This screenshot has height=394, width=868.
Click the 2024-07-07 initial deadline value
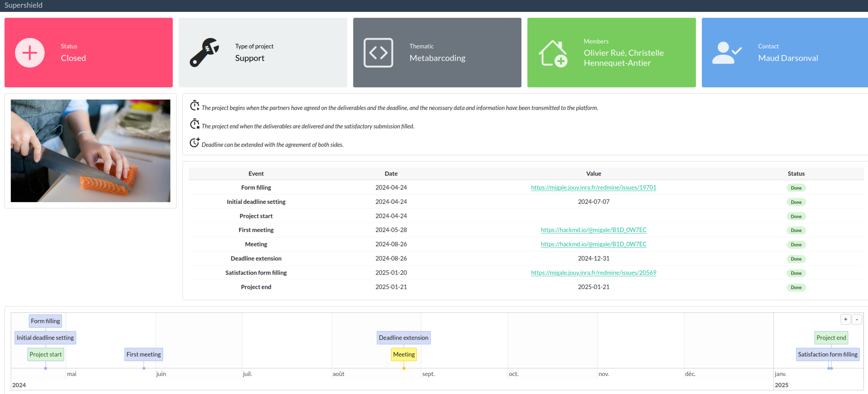[593, 202]
